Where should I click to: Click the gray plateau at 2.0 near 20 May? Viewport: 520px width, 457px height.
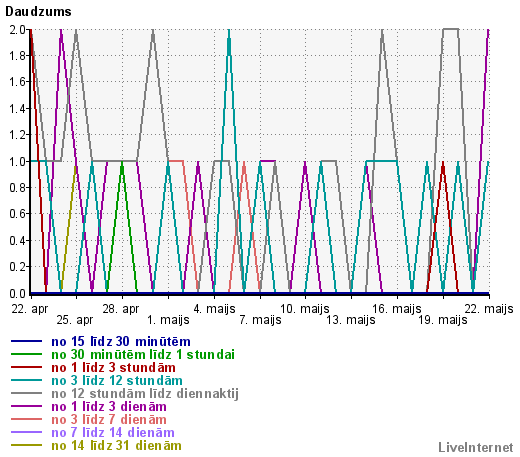[x=450, y=29]
